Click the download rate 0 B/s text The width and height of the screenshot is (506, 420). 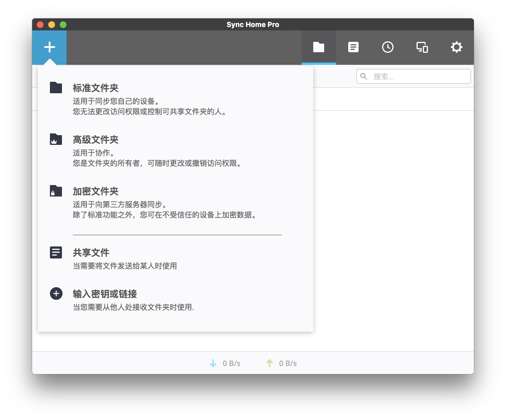(231, 363)
